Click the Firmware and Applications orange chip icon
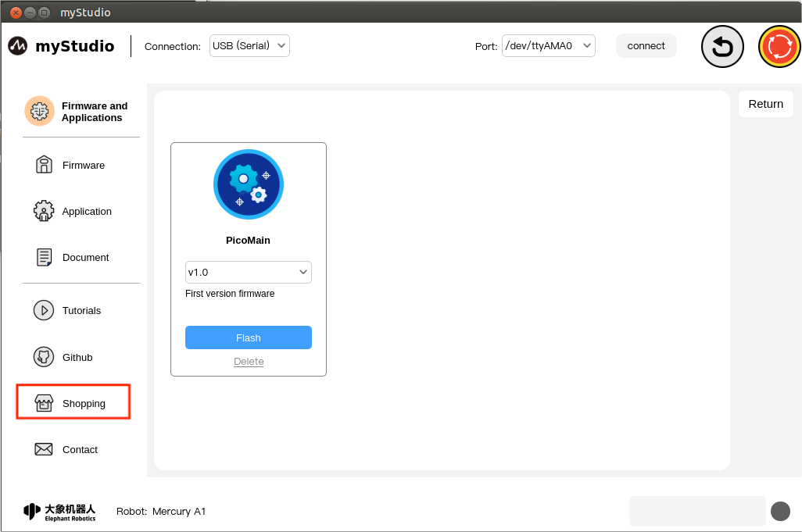 click(x=39, y=111)
